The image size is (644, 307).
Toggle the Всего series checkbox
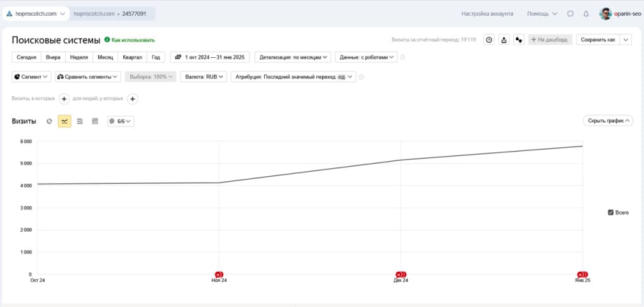610,213
